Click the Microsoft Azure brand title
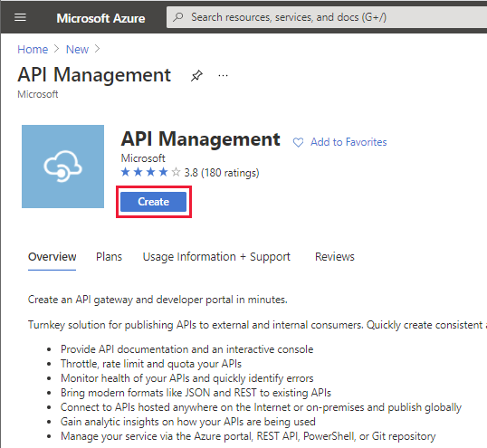 [x=100, y=18]
